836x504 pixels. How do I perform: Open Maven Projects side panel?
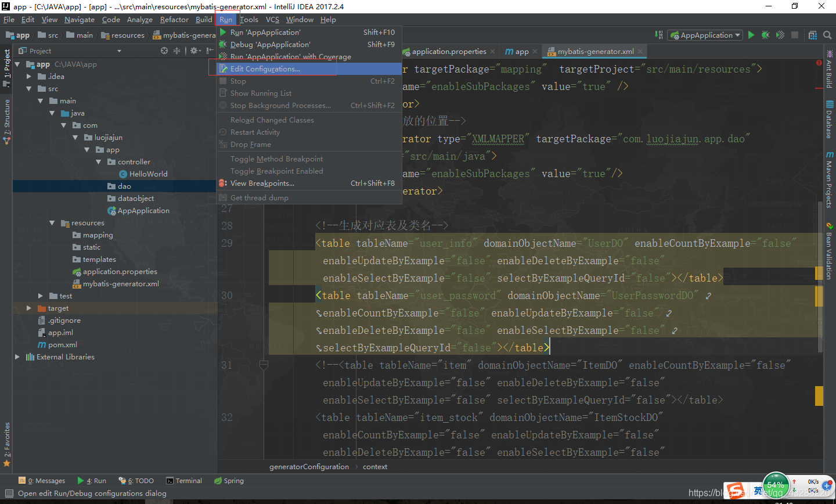829,179
